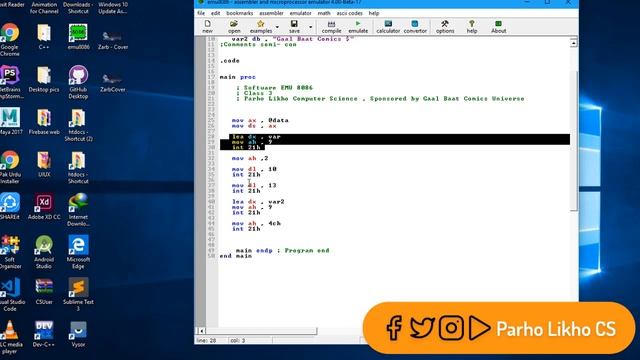Open Vysor desktop shortcut
The image size is (640, 360).
(x=78, y=334)
